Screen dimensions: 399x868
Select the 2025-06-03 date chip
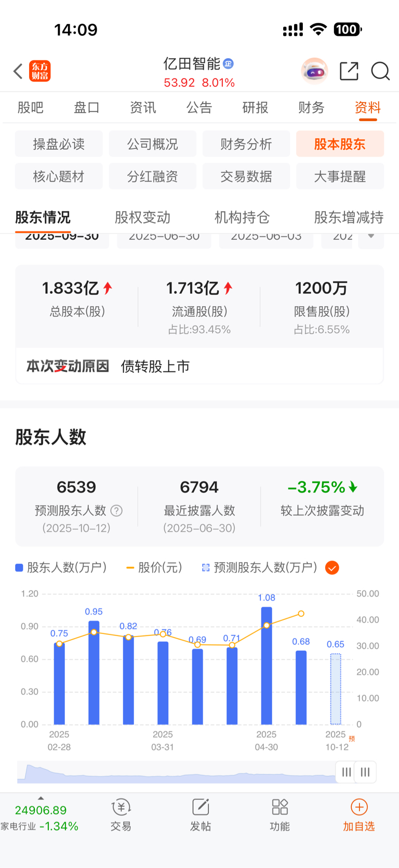[x=266, y=241]
